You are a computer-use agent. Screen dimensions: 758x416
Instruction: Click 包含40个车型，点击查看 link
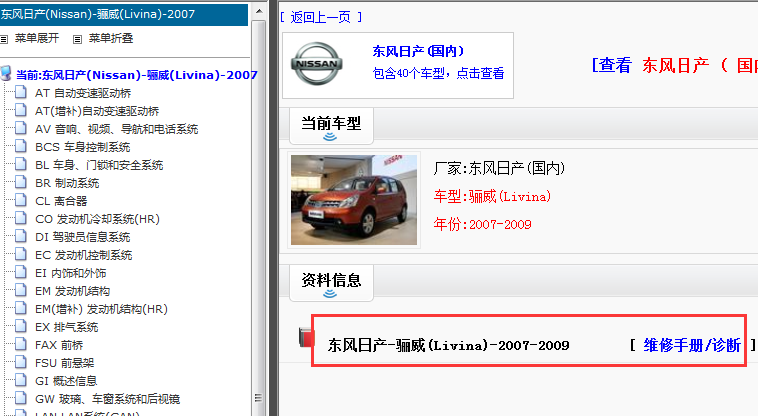pos(438,73)
